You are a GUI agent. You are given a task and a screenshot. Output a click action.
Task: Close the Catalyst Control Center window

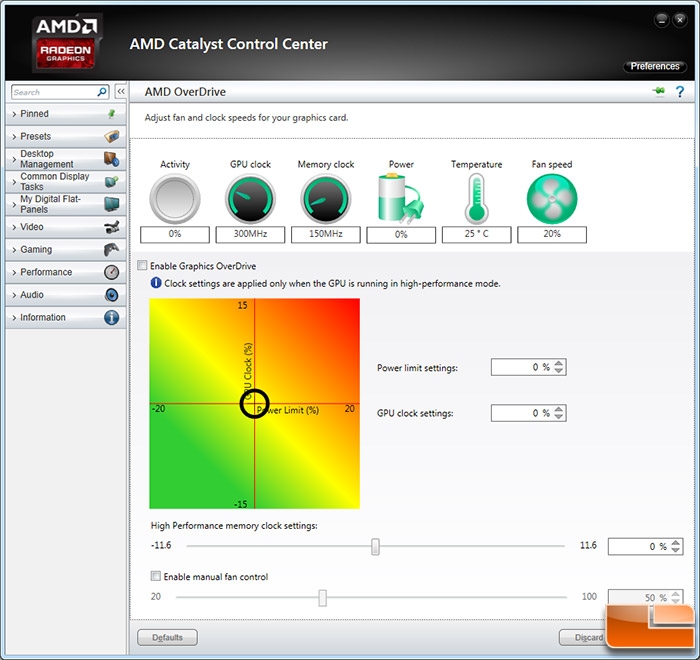680,20
